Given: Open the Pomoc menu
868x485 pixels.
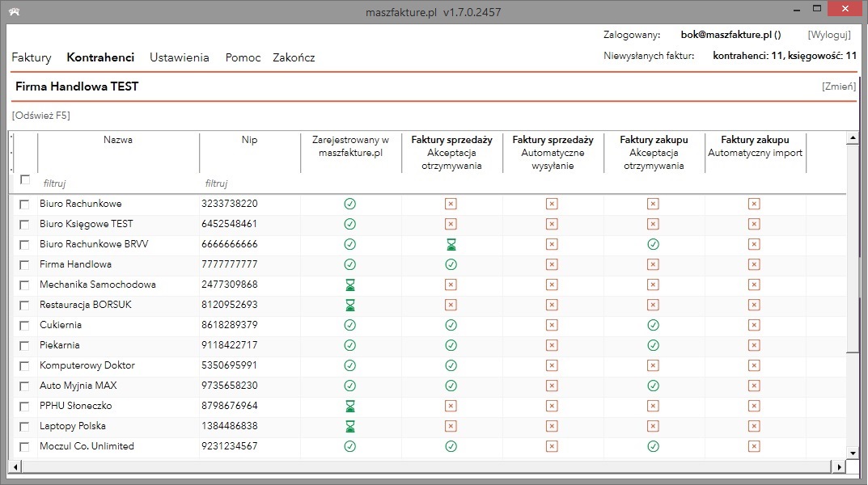Looking at the screenshot, I should point(243,57).
